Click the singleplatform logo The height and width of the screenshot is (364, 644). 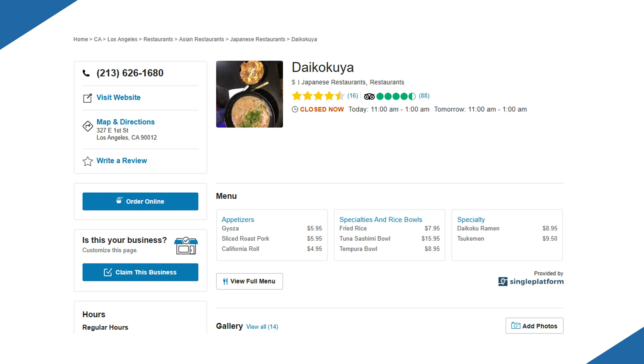[x=531, y=281]
